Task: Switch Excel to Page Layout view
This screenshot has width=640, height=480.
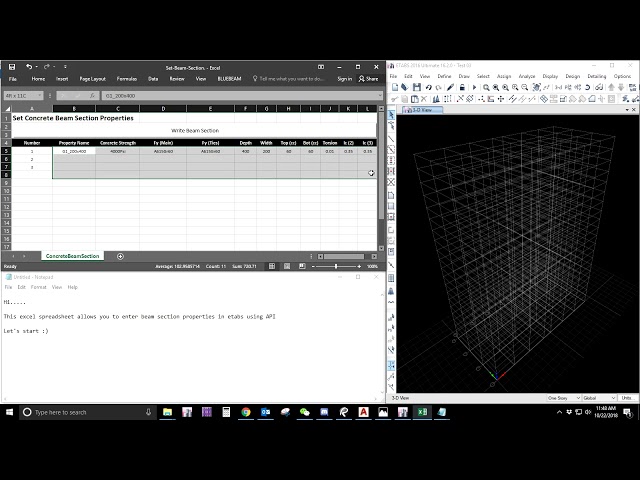Action: click(x=287, y=266)
